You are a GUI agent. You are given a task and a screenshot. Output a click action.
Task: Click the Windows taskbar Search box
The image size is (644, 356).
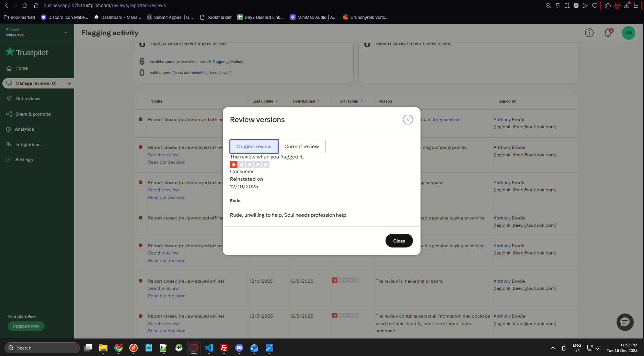coord(42,348)
